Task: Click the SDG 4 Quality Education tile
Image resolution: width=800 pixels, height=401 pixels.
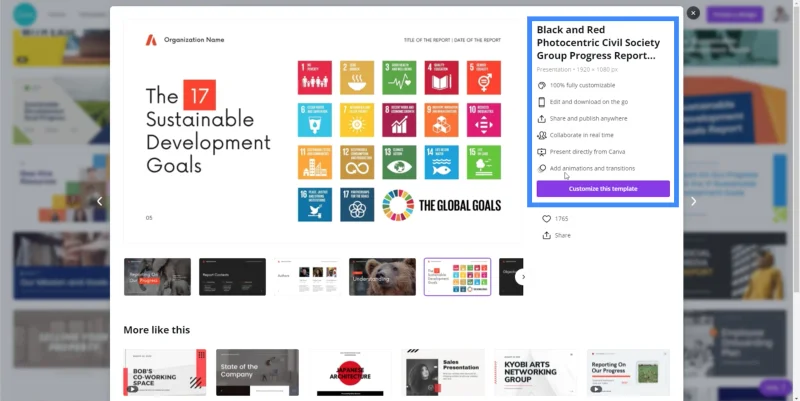Action: (x=441, y=78)
